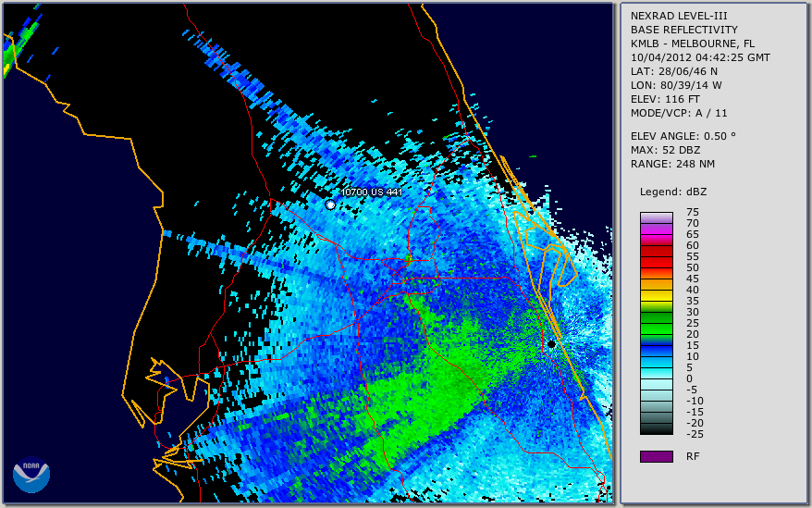Click the "50" legend scale value
812x508 pixels.
(x=693, y=267)
